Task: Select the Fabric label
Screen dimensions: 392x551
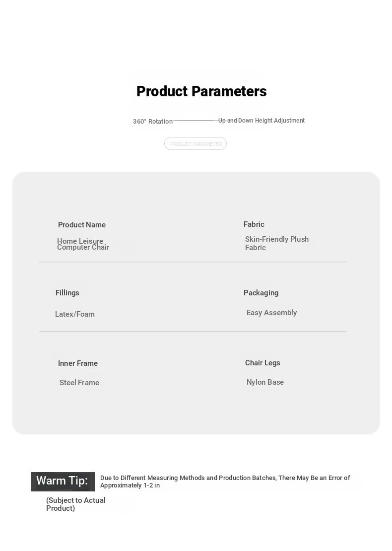Action: pyautogui.click(x=254, y=224)
